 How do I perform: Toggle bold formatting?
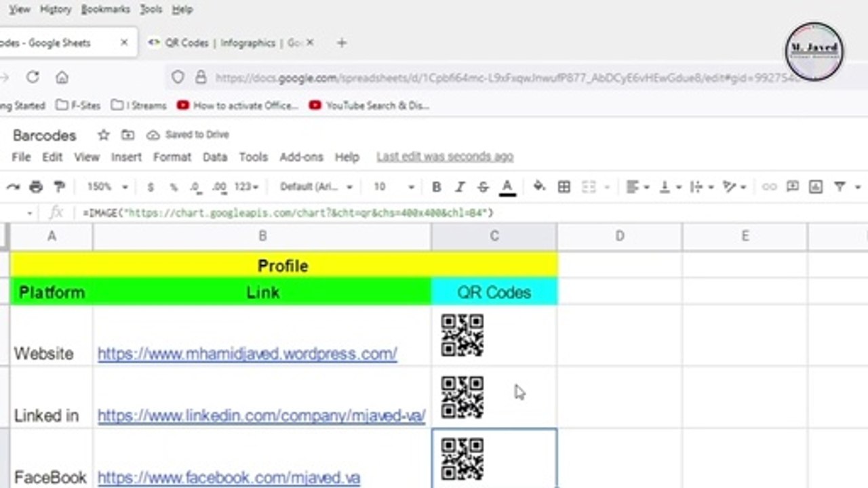[x=437, y=186]
